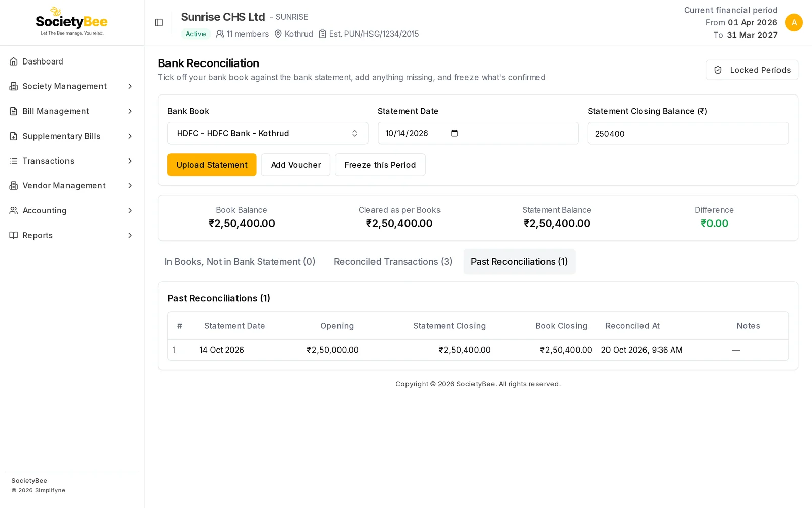Open the user avatar 'A' menu
Image resolution: width=812 pixels, height=508 pixels.
794,22
